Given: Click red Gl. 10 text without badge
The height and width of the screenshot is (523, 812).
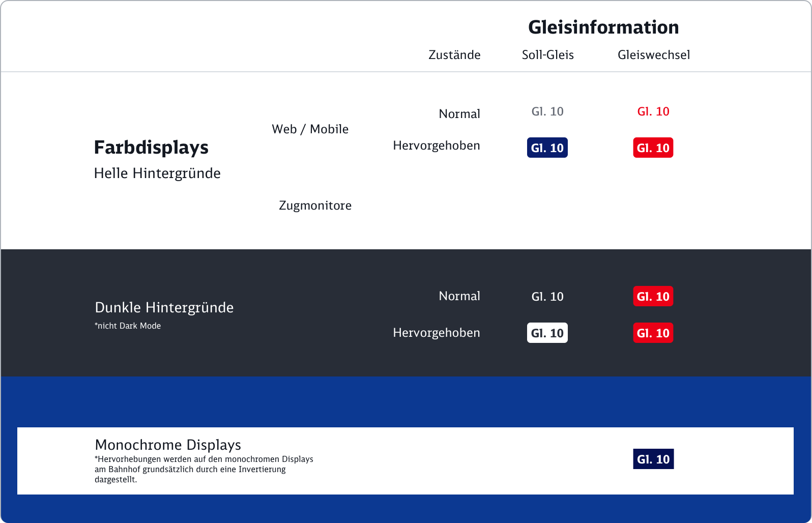Looking at the screenshot, I should (x=653, y=111).
